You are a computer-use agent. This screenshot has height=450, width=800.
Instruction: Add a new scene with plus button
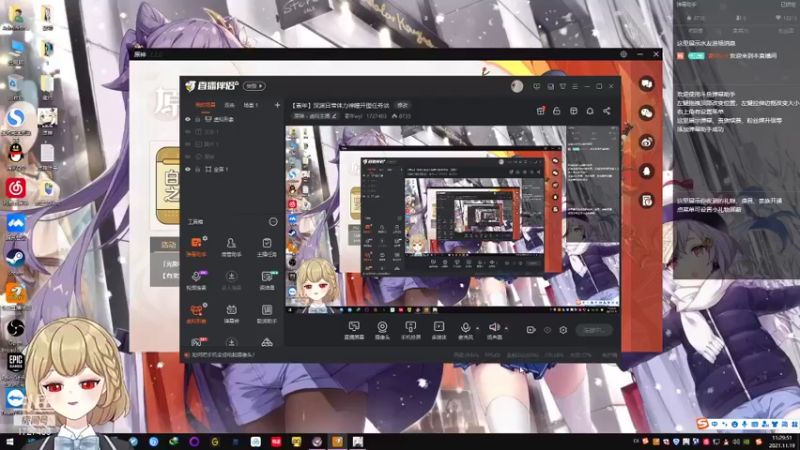pyautogui.click(x=277, y=105)
